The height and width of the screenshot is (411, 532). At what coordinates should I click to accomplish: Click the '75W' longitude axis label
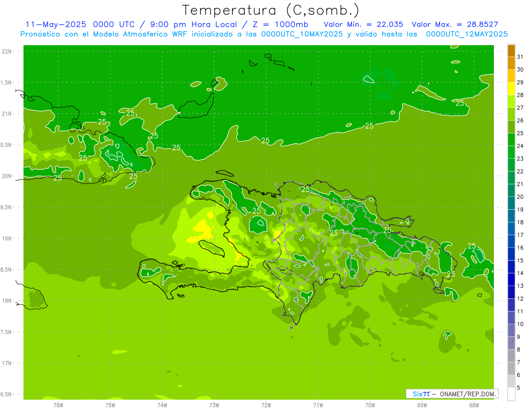(x=110, y=405)
